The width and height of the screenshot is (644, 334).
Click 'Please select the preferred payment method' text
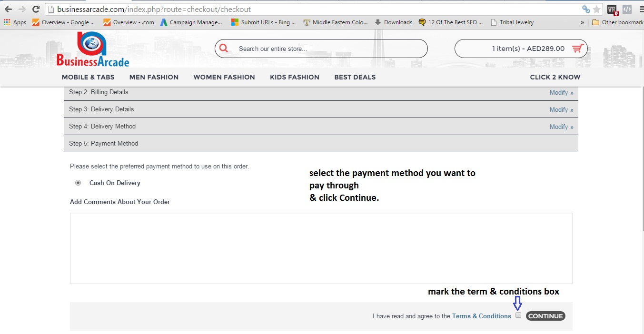pos(159,167)
